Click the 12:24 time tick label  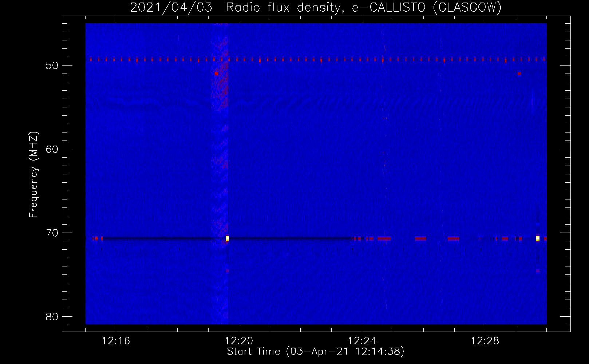[362, 341]
